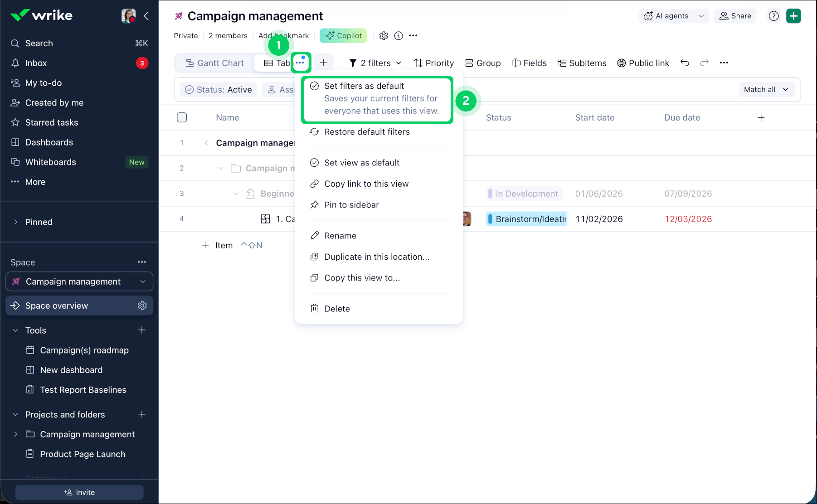Viewport: 817px width, 504px height.
Task: Open Help question mark icon
Action: pos(774,16)
